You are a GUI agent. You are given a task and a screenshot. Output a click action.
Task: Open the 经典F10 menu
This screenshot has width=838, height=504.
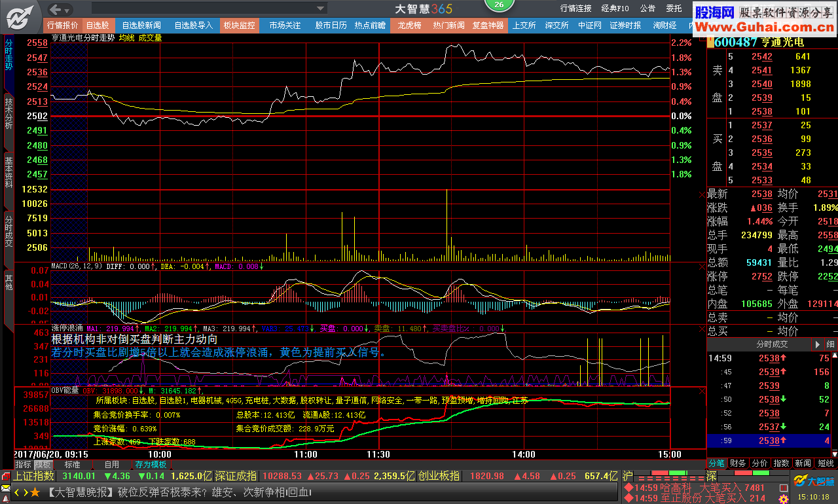(x=615, y=9)
